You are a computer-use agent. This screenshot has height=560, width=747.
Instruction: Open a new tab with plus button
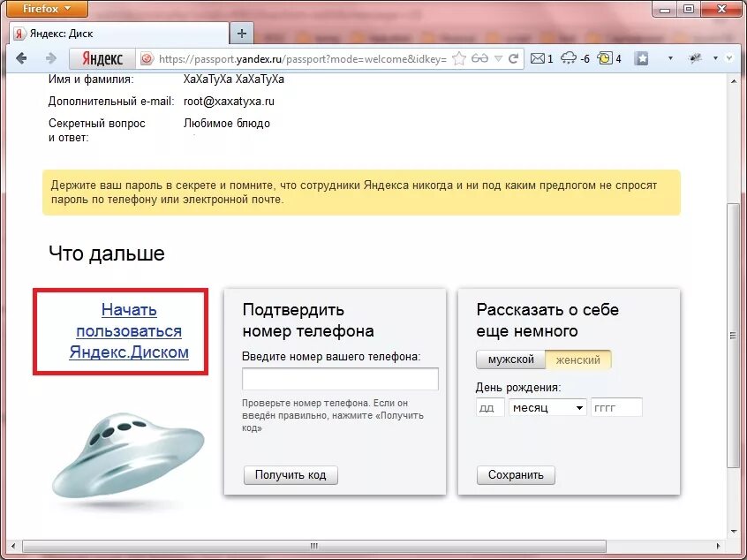click(242, 34)
